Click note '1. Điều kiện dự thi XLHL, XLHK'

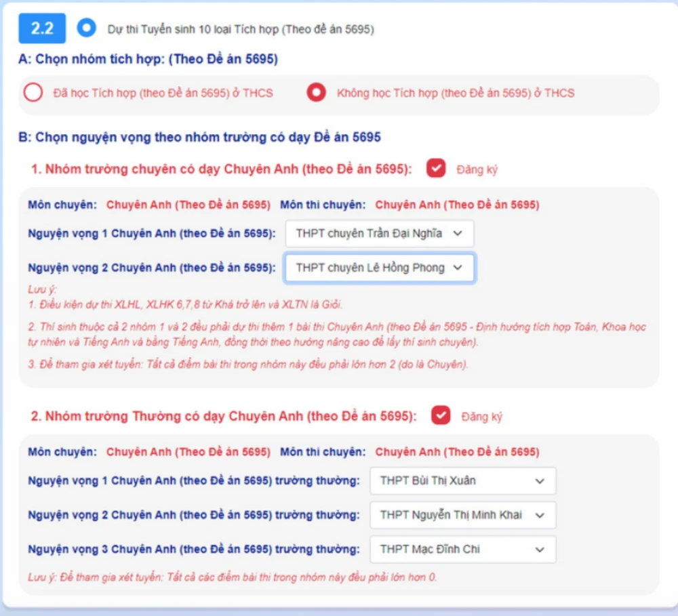(185, 304)
